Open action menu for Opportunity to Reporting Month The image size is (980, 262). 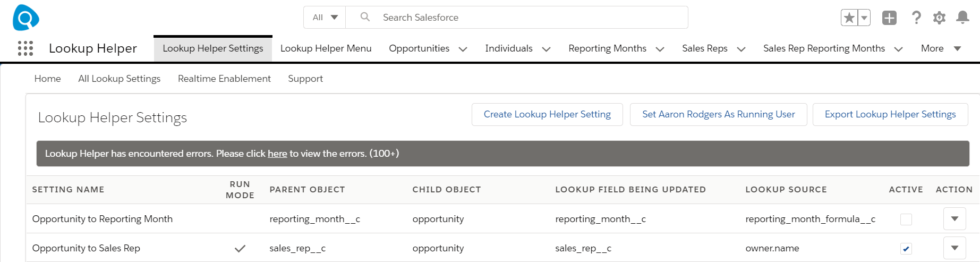(x=955, y=218)
